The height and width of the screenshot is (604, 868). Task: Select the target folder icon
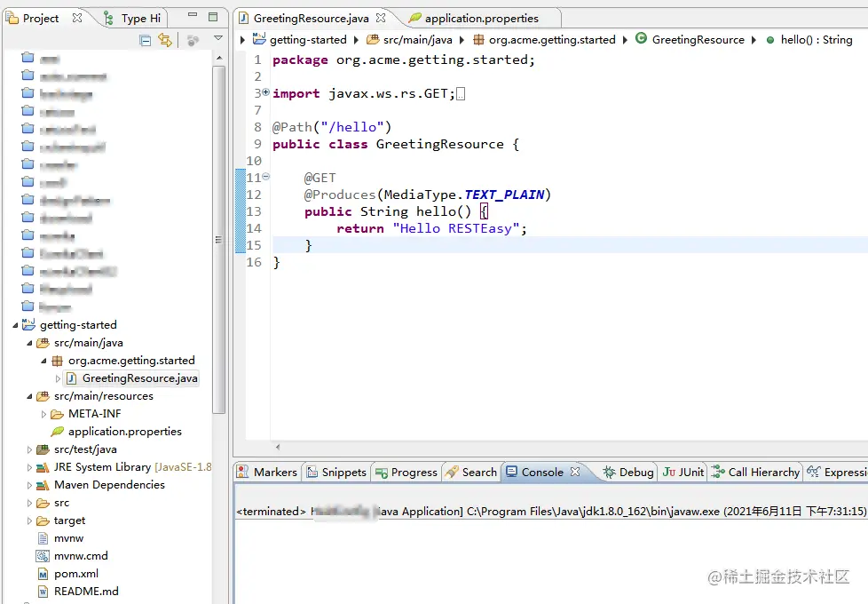[x=43, y=521]
